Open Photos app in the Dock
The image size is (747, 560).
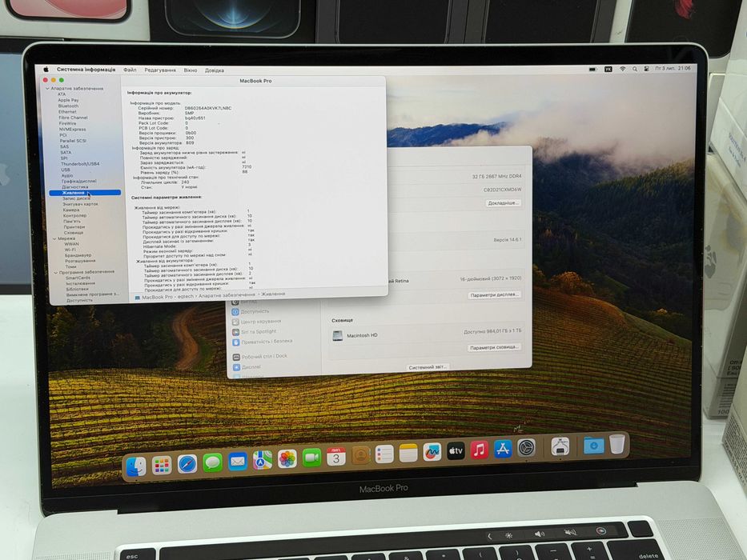pos(287,459)
